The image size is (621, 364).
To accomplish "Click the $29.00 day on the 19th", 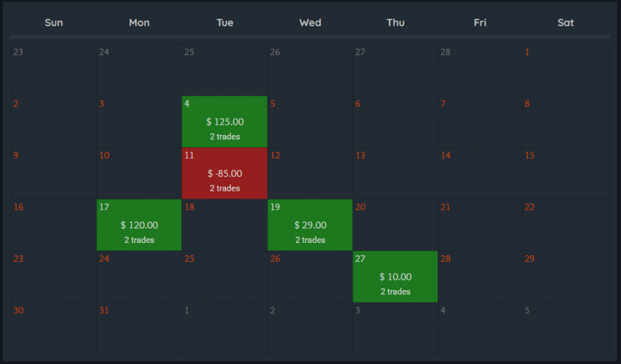I will coord(310,225).
